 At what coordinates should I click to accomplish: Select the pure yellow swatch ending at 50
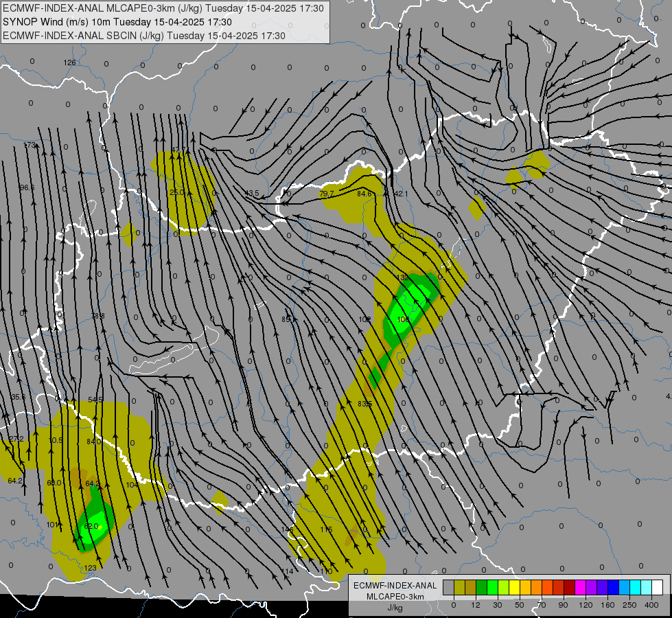coord(514,587)
